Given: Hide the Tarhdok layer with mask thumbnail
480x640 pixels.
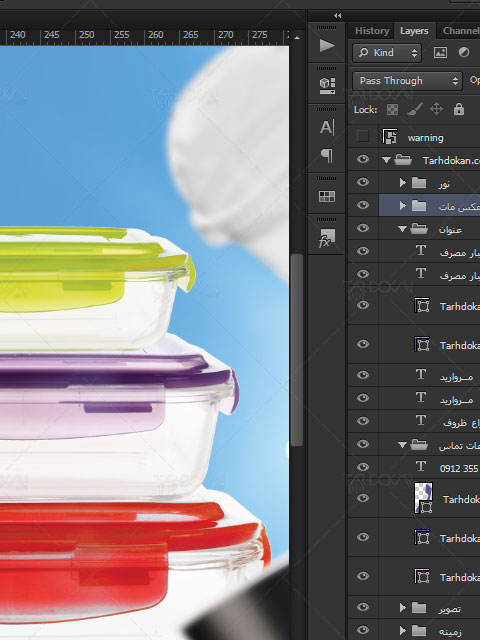Looking at the screenshot, I should [x=362, y=498].
